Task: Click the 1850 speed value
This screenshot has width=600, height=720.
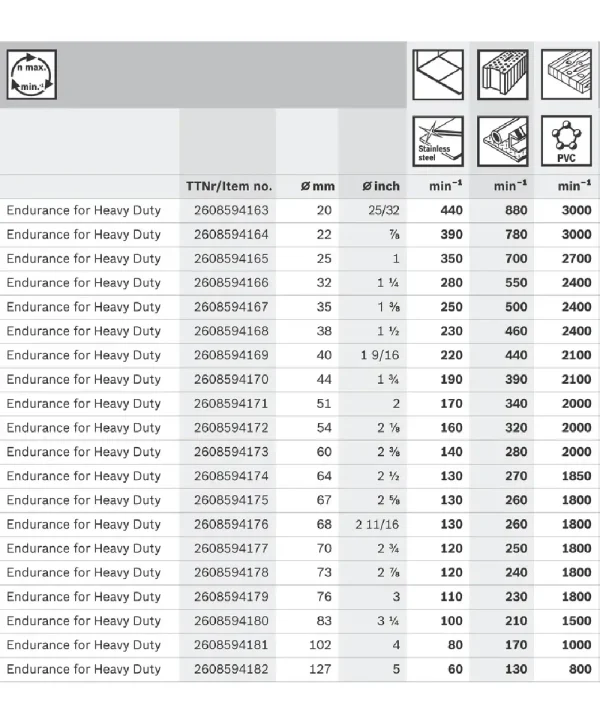Action: click(577, 476)
